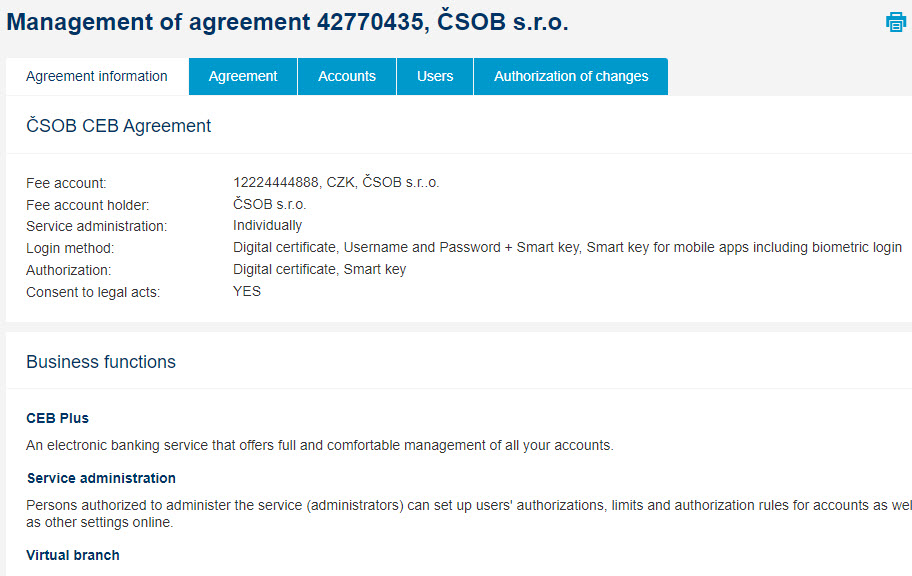Click the page title with agreement 42770435
The height and width of the screenshot is (576, 912).
(287, 22)
